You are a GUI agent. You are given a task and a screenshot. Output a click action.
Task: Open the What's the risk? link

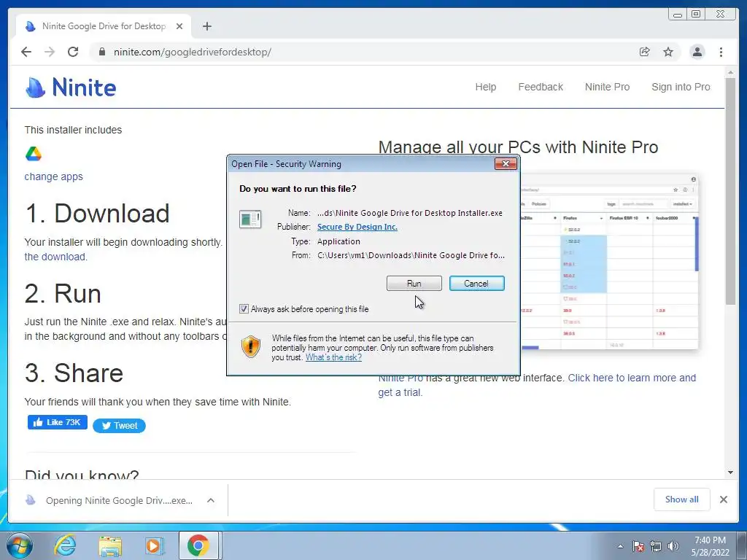click(x=333, y=357)
